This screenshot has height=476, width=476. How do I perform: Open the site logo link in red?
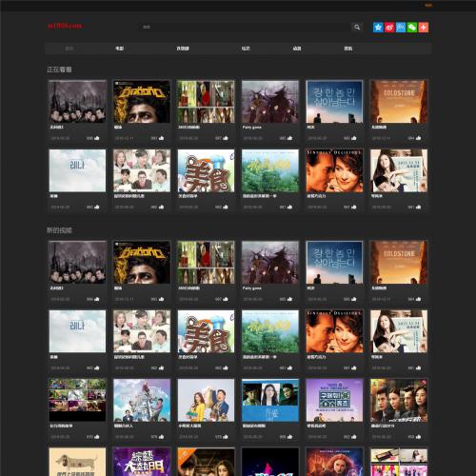(x=65, y=26)
